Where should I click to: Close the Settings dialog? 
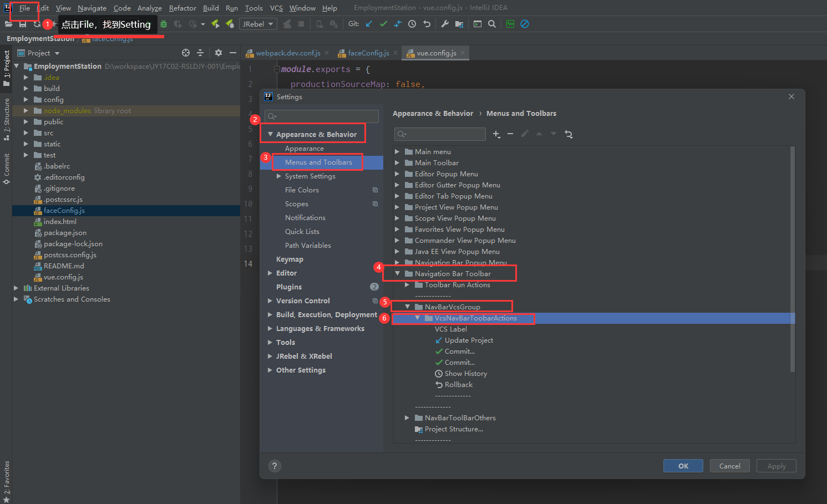pyautogui.click(x=792, y=96)
